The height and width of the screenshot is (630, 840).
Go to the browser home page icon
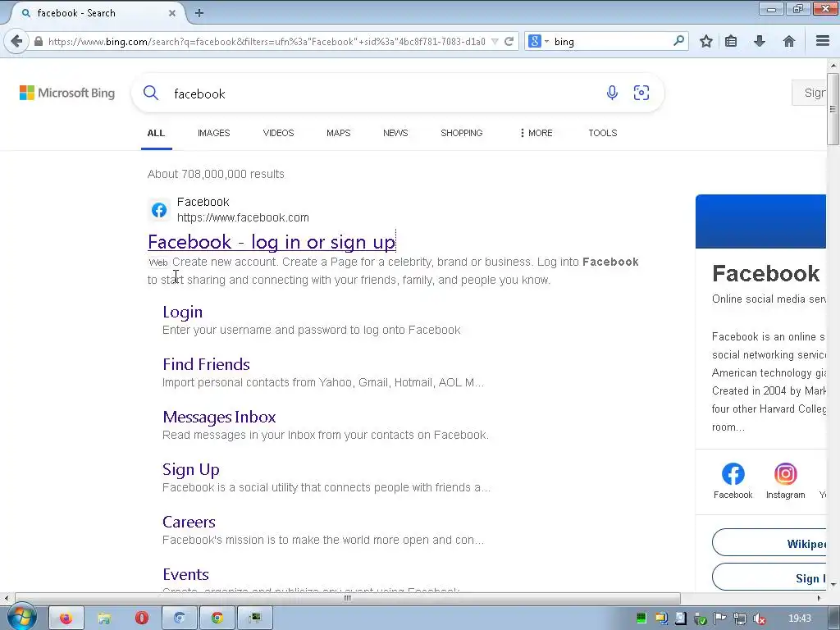click(x=789, y=41)
